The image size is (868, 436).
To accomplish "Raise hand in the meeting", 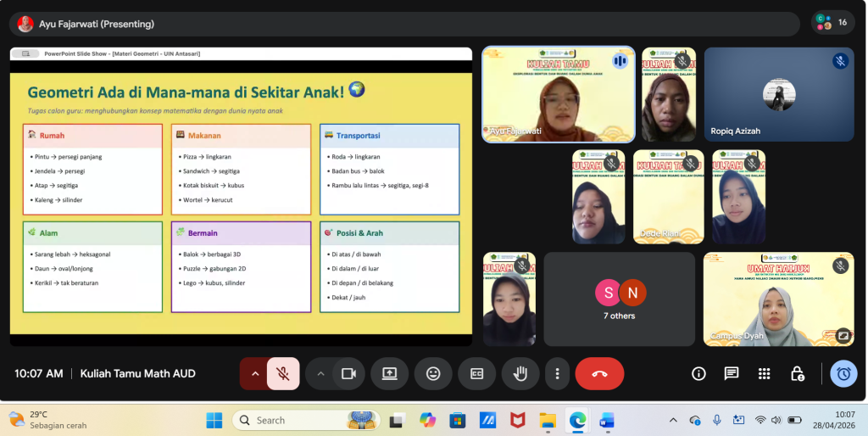I will pyautogui.click(x=520, y=374).
